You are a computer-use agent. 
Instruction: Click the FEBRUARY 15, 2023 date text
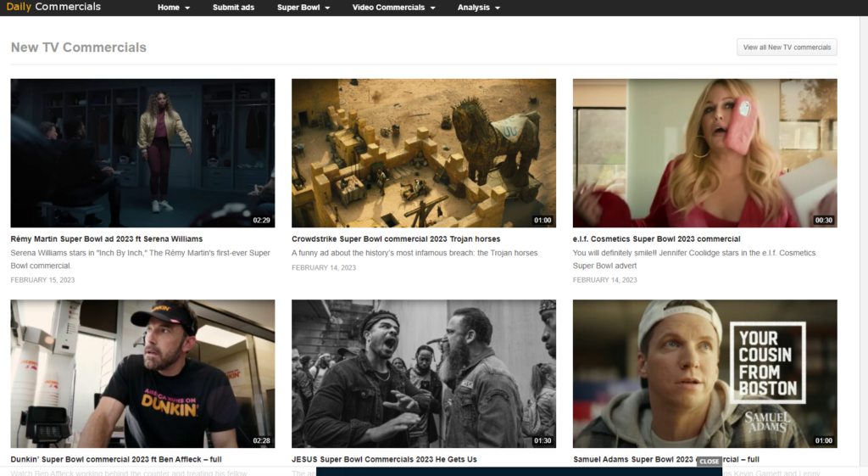coord(42,280)
